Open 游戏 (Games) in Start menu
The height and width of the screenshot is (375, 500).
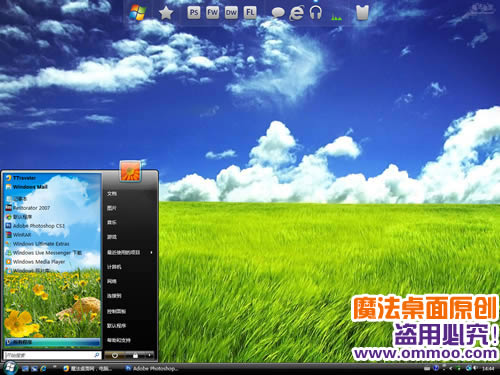click(x=112, y=237)
